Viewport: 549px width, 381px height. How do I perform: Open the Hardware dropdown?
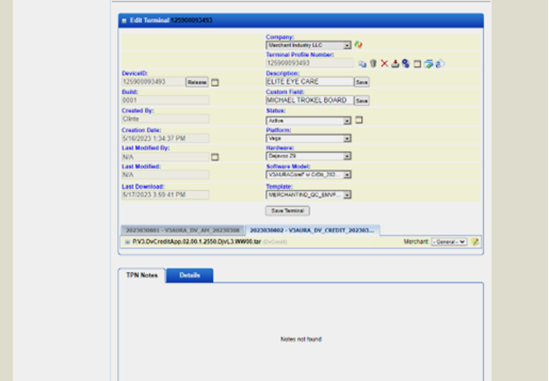308,156
